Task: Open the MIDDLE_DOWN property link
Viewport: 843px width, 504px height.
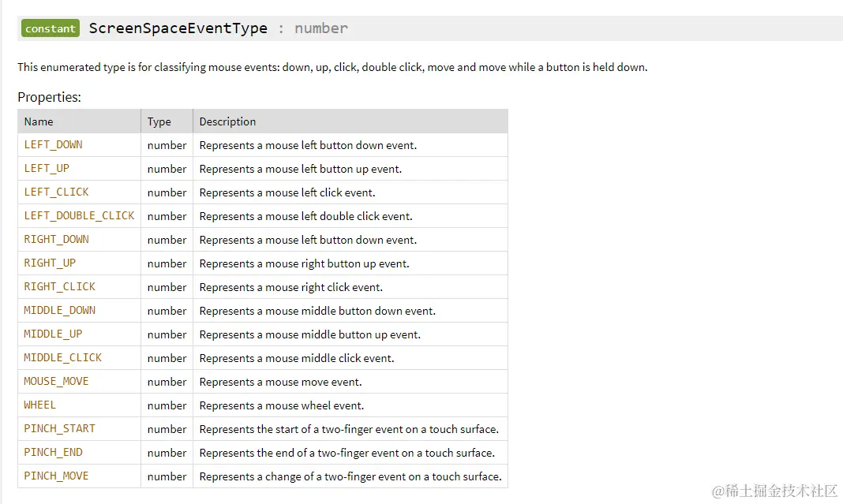Action: click(59, 311)
